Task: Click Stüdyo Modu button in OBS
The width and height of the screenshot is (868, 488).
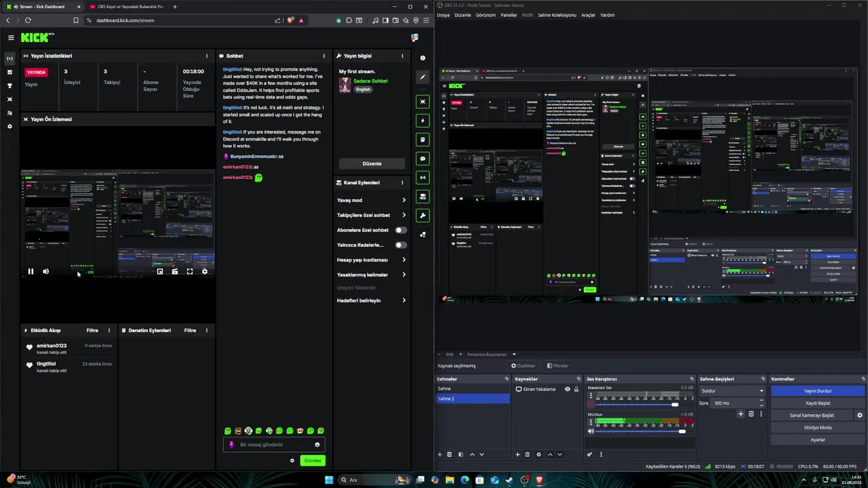Action: pos(818,428)
